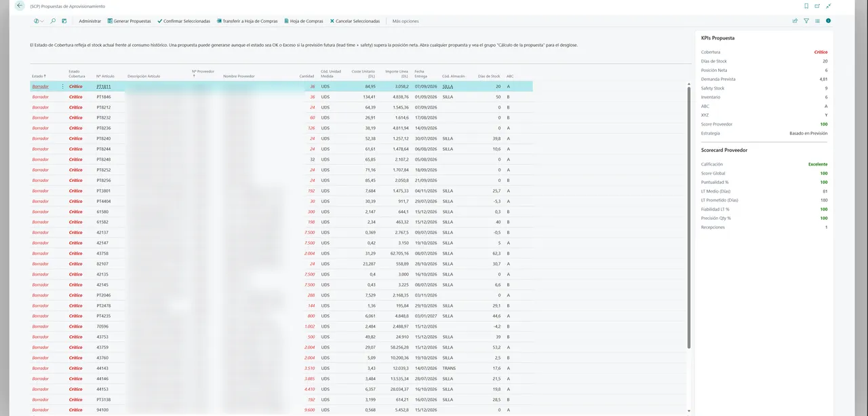
Task: Click Cancelar Seleccionadas action
Action: (355, 21)
